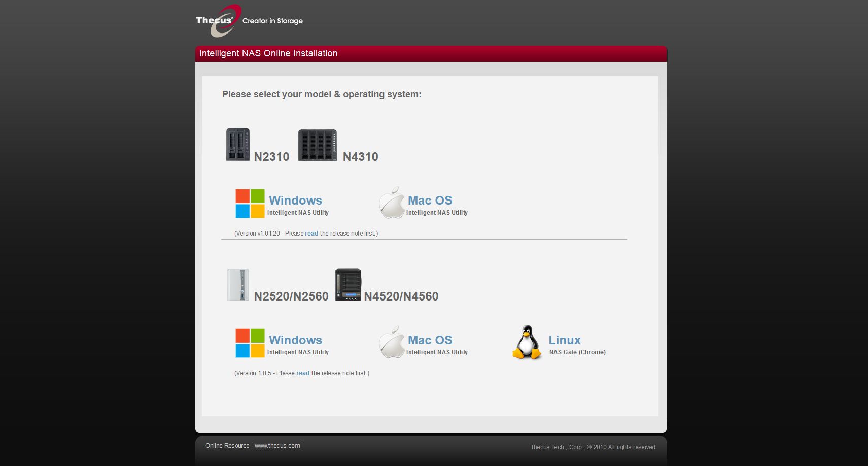Select the N2520/N2560 device image
The height and width of the screenshot is (466, 868).
(x=238, y=285)
